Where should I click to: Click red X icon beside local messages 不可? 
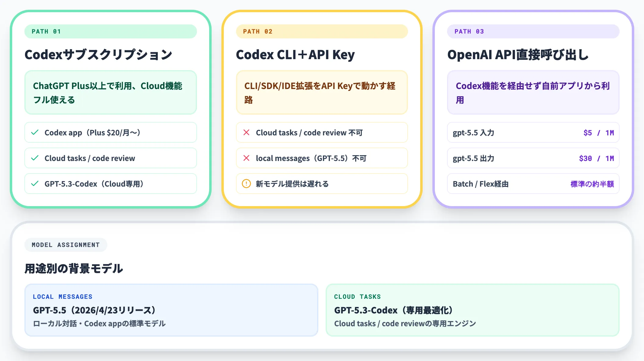(x=246, y=158)
